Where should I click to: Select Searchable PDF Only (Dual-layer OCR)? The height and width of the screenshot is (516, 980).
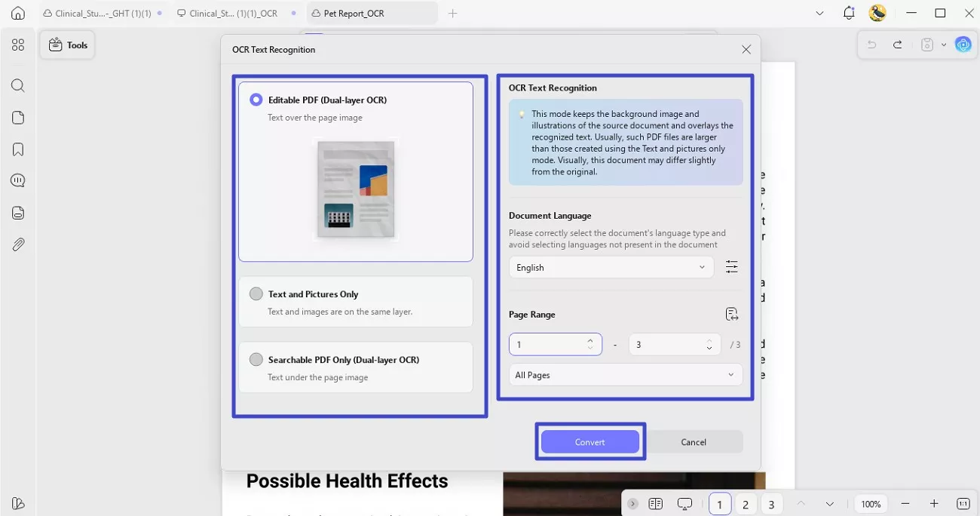click(256, 359)
